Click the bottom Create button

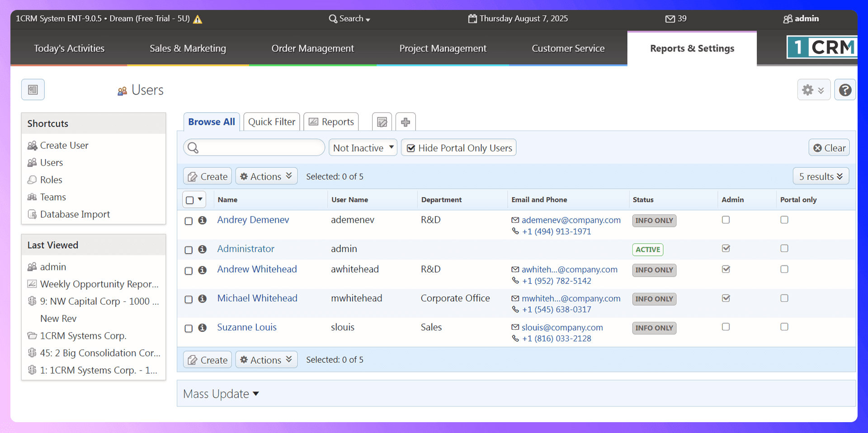[x=208, y=360]
